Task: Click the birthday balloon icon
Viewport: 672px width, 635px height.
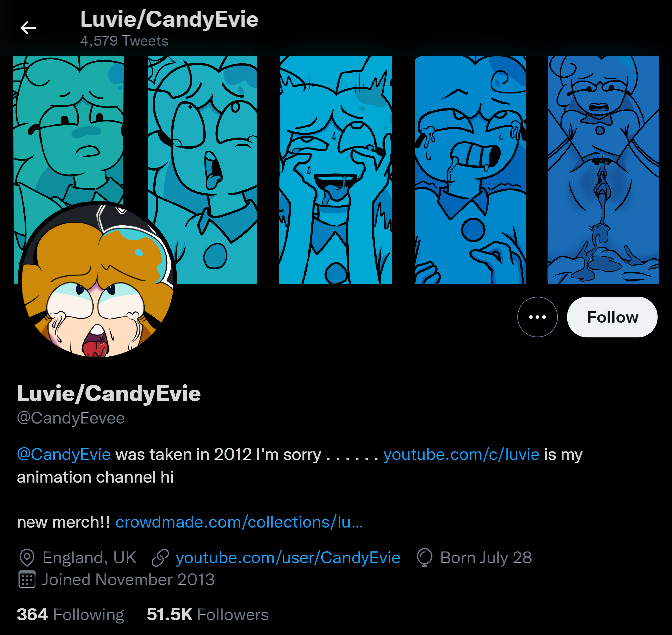Action: [x=424, y=557]
